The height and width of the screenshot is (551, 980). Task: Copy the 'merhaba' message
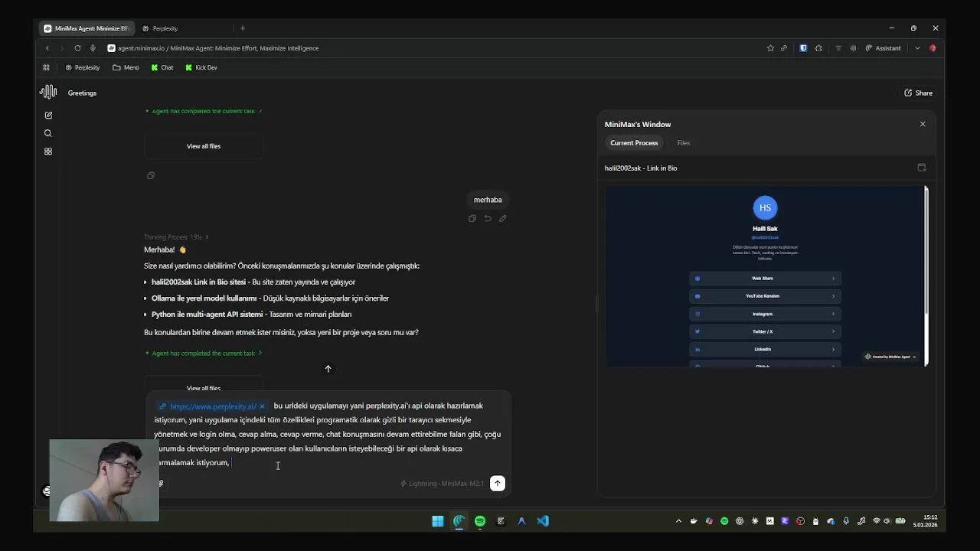pos(472,218)
